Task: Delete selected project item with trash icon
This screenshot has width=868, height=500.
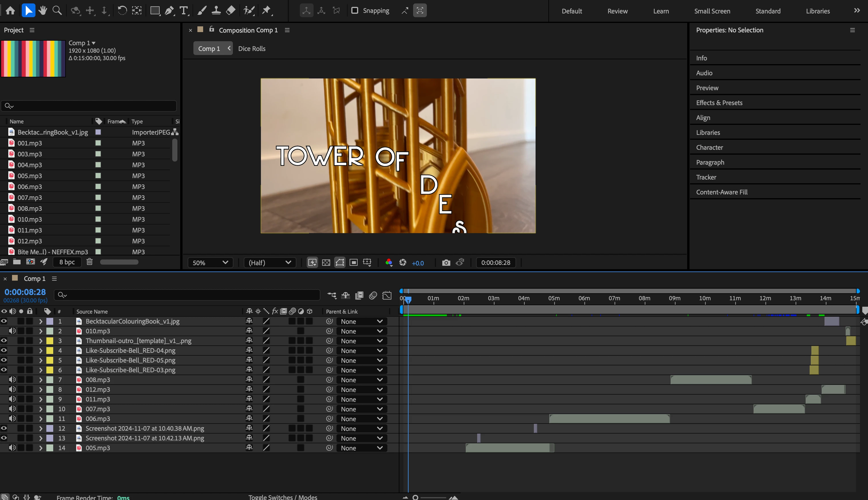Action: [x=90, y=262]
